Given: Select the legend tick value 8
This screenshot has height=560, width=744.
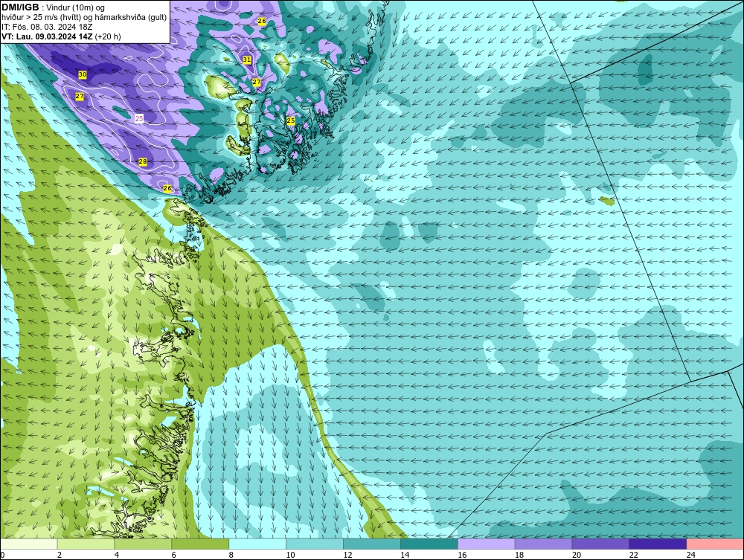Looking at the screenshot, I should [231, 555].
